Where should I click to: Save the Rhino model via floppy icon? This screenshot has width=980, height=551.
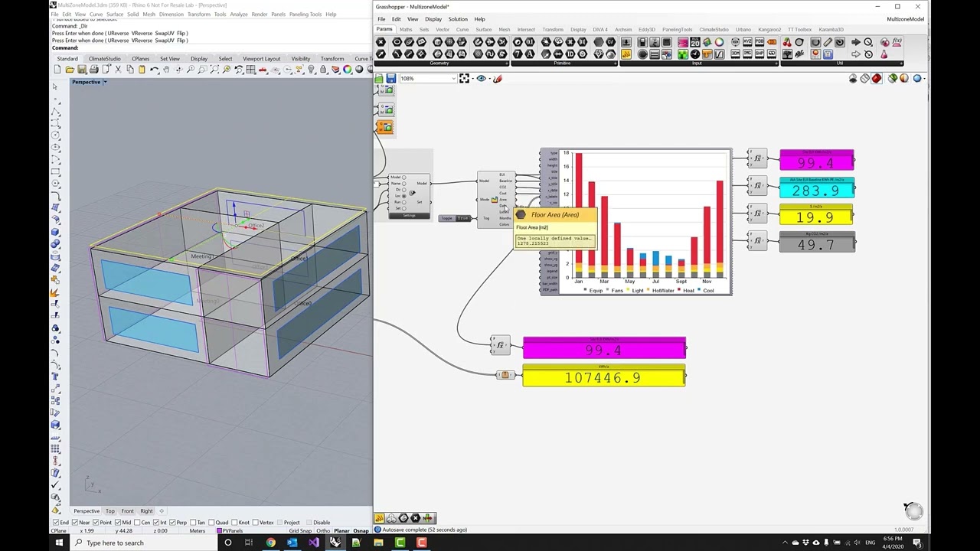point(82,70)
